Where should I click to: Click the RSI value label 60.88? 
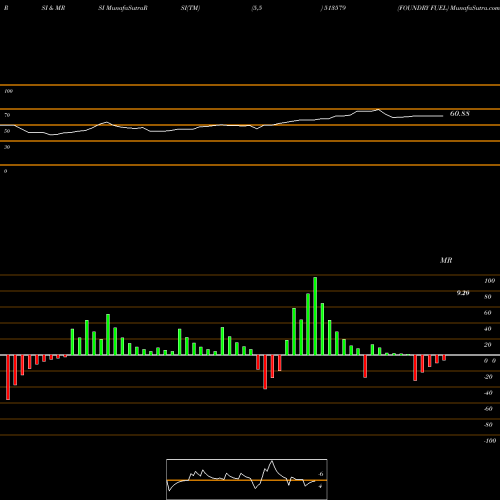click(460, 114)
